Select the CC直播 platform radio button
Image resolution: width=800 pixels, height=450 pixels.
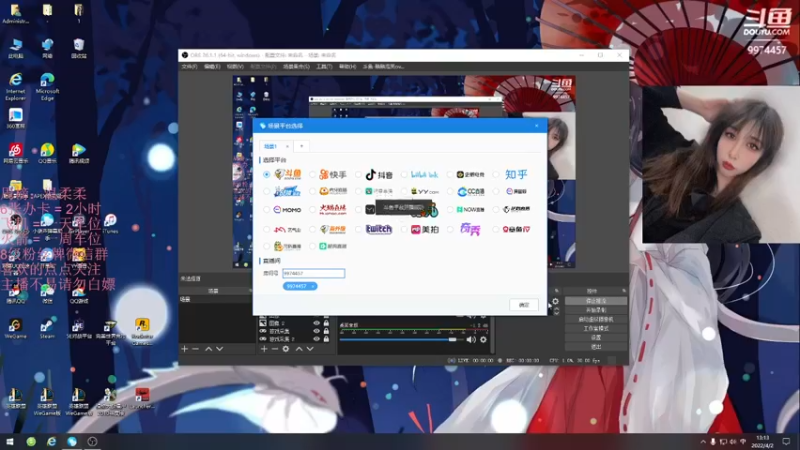[450, 192]
